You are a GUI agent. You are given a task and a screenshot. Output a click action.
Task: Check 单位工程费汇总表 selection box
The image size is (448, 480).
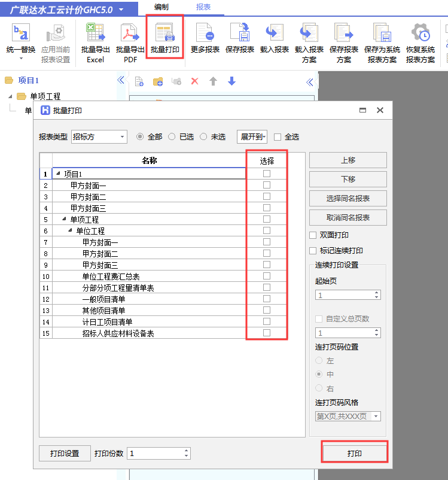point(267,276)
